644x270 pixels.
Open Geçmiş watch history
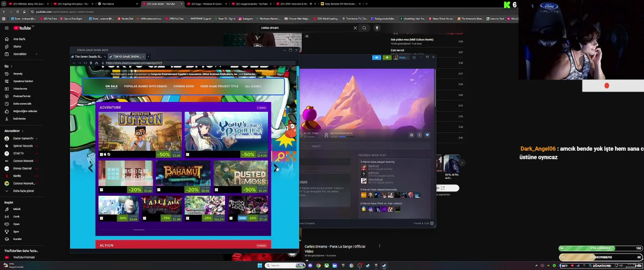click(x=17, y=74)
